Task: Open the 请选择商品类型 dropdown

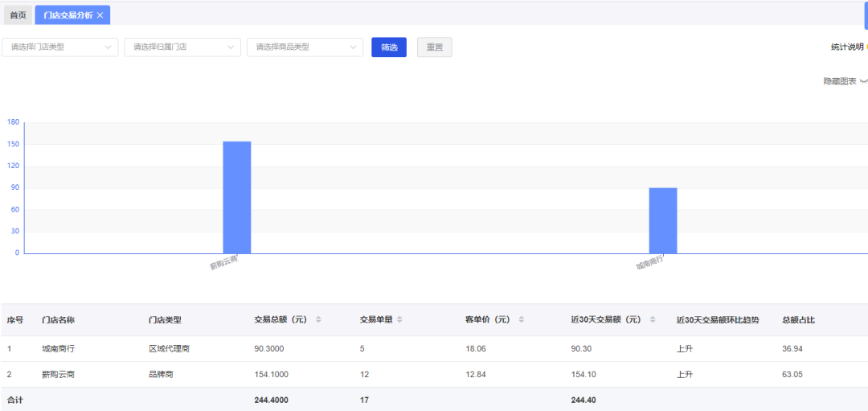Action: click(x=305, y=47)
